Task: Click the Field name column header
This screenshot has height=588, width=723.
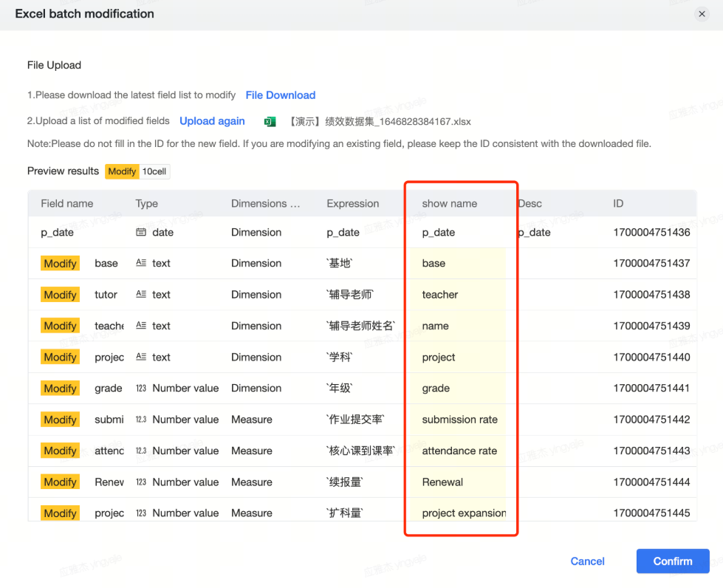Action: pyautogui.click(x=67, y=203)
